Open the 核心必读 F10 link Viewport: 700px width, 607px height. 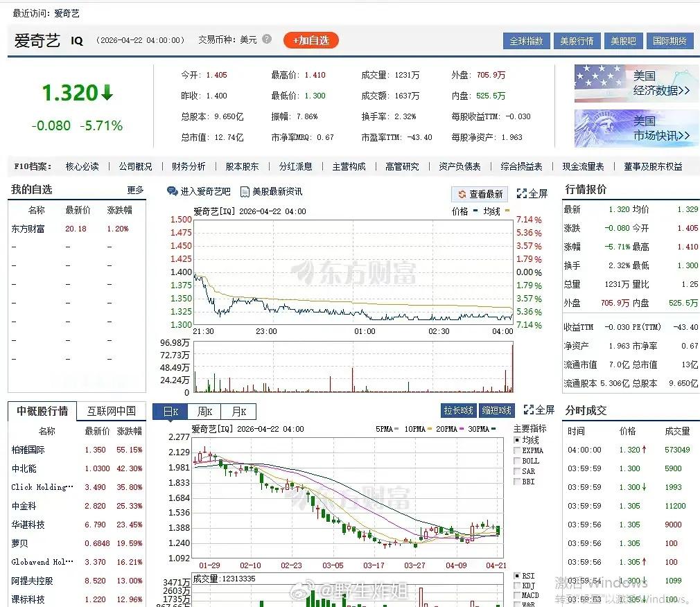point(82,166)
